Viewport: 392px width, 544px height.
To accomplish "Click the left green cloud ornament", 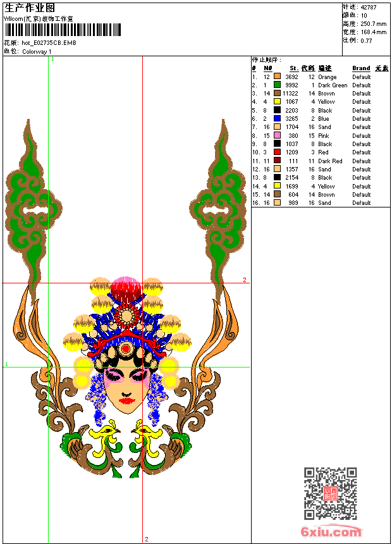I will tap(34, 212).
